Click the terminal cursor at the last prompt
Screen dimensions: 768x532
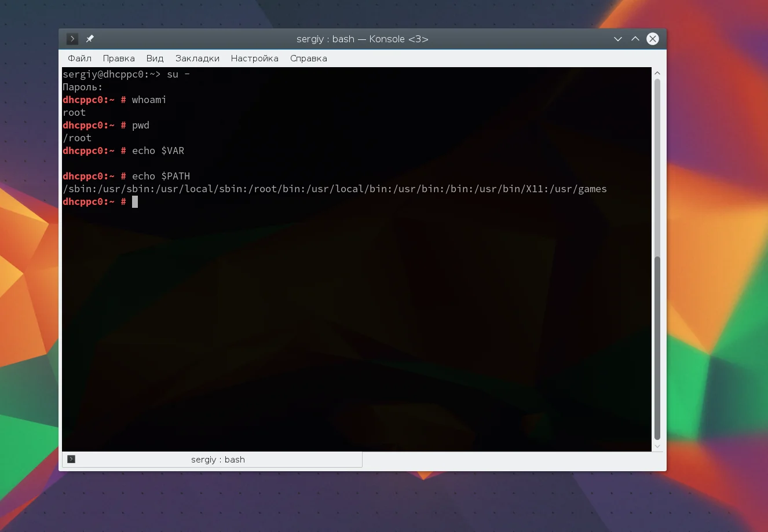pyautogui.click(x=135, y=201)
